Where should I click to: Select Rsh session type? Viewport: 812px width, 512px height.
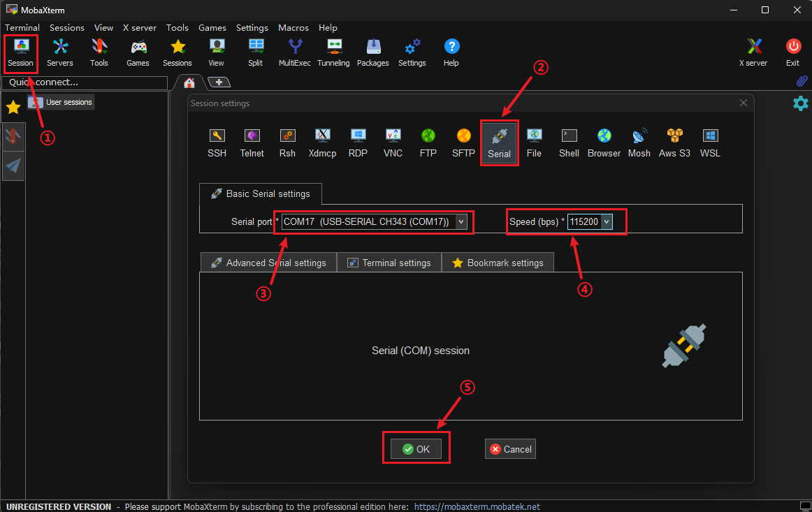[x=287, y=143]
